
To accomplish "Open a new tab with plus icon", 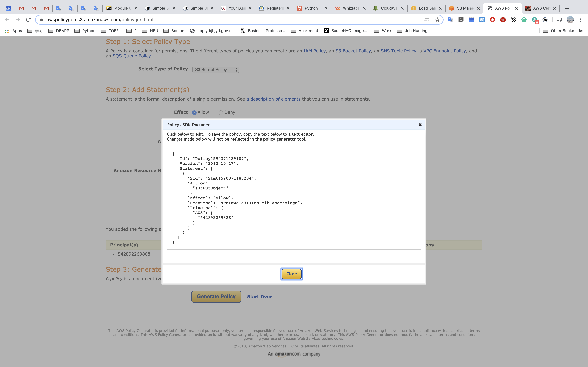I will pyautogui.click(x=567, y=8).
